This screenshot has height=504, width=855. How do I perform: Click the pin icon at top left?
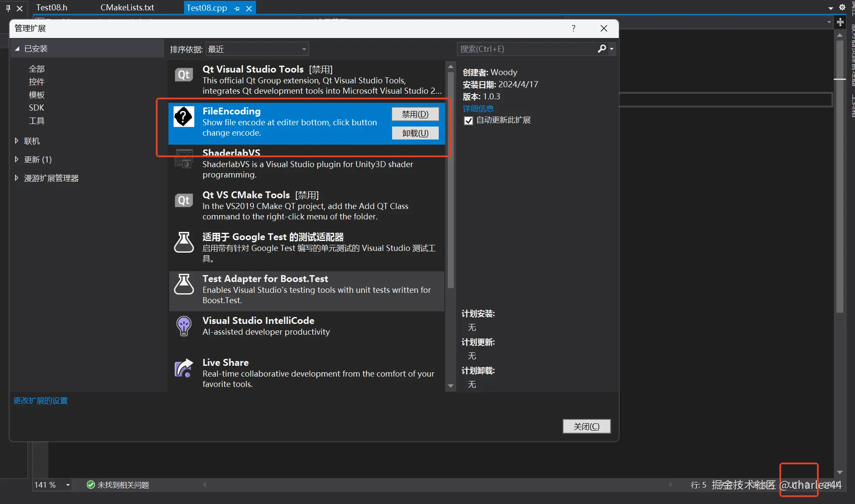pos(8,8)
